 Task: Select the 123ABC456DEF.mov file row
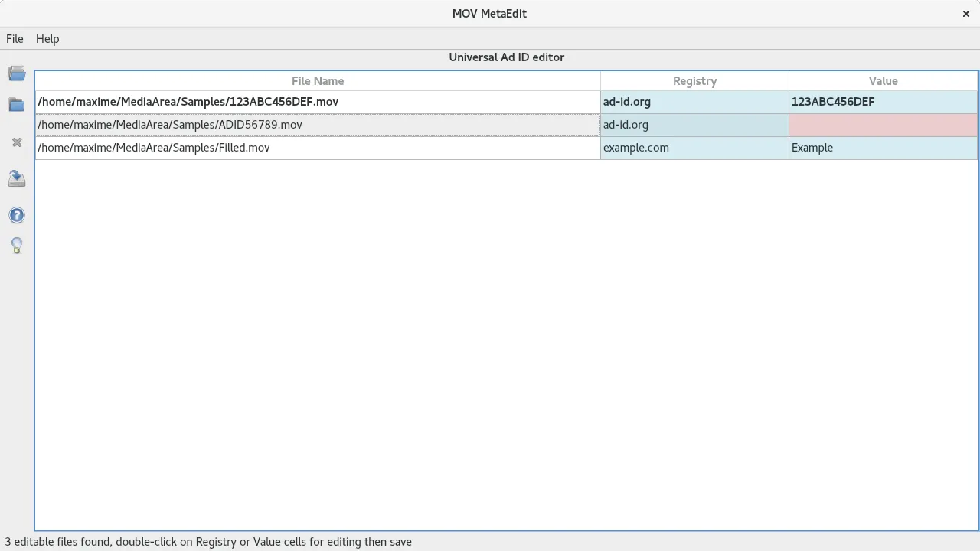pos(318,102)
